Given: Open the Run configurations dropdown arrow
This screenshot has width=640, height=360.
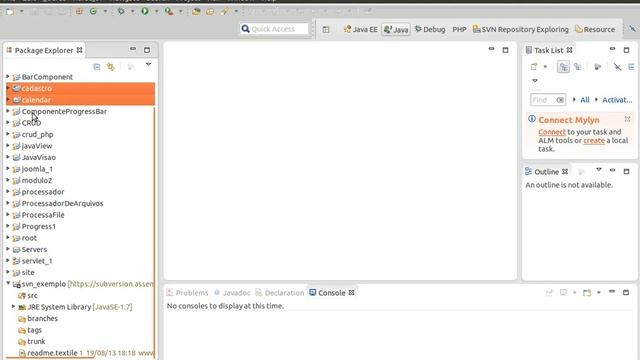Looking at the screenshot, I should click(x=156, y=12).
